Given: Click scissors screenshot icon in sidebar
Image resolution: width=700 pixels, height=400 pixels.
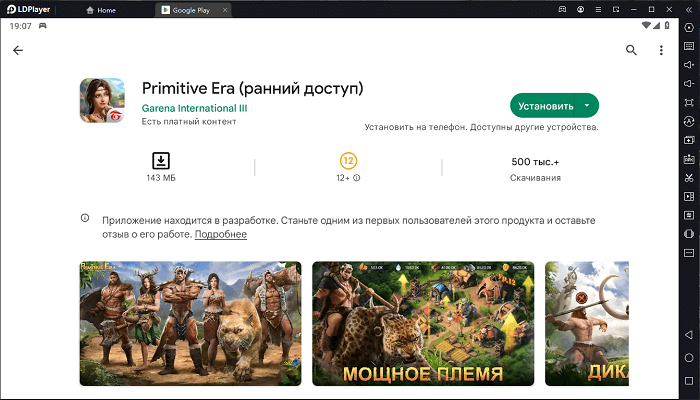Looking at the screenshot, I should 689,178.
